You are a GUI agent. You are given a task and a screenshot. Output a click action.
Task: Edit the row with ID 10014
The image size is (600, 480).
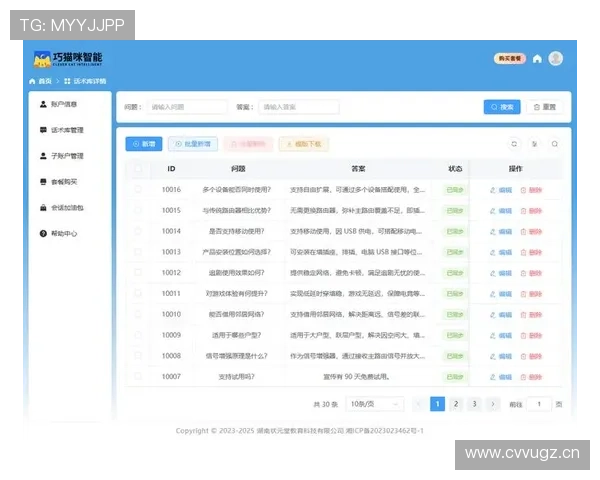point(501,232)
